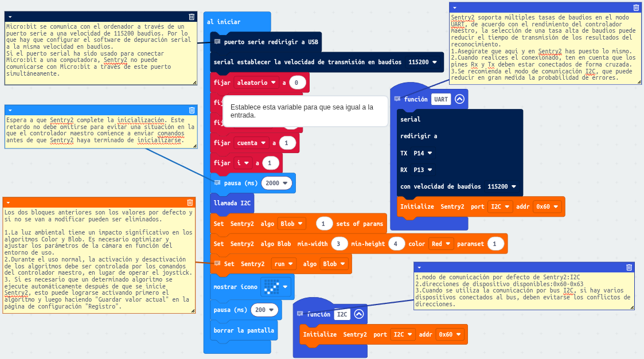Viewport: 644px width, 359px height.
Task: Collapse the 'Sentry2 soporta múltiples tasas' comment
Action: tap(454, 8)
